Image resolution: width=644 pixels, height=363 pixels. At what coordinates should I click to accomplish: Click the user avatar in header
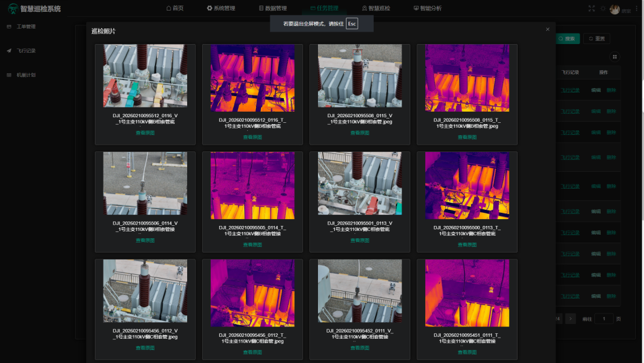614,9
